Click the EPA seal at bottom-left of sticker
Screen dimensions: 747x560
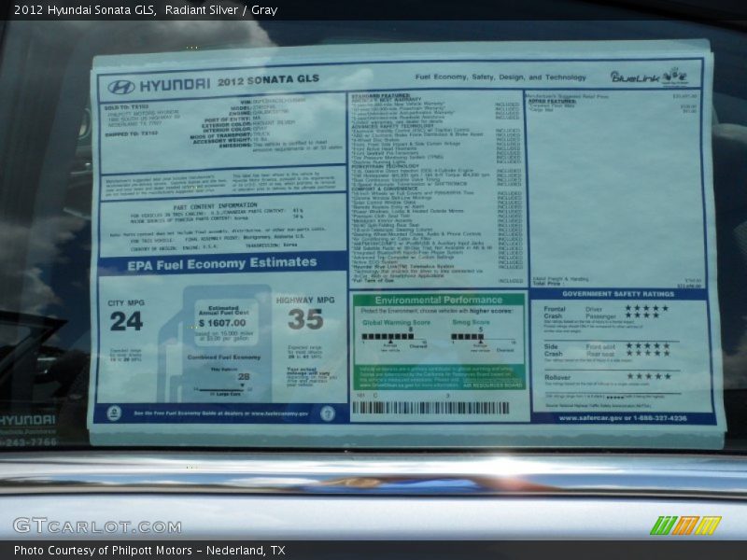(114, 413)
